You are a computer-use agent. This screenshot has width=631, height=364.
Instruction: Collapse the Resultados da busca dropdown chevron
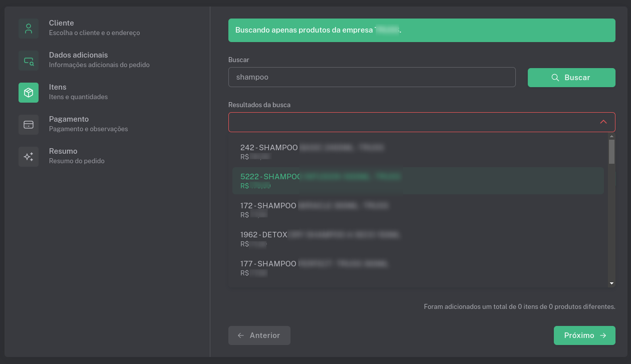603,122
